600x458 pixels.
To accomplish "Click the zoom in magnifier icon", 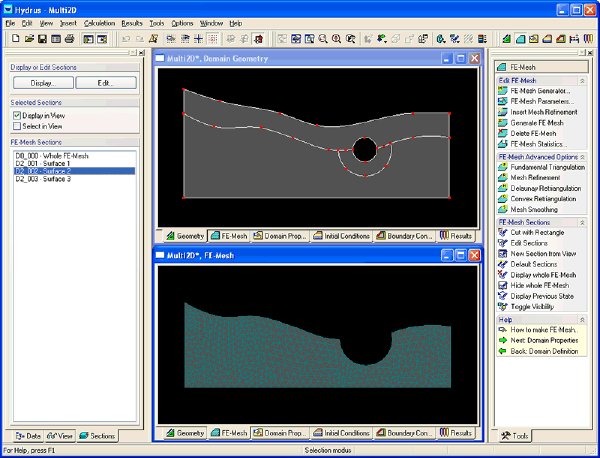I will [x=336, y=39].
